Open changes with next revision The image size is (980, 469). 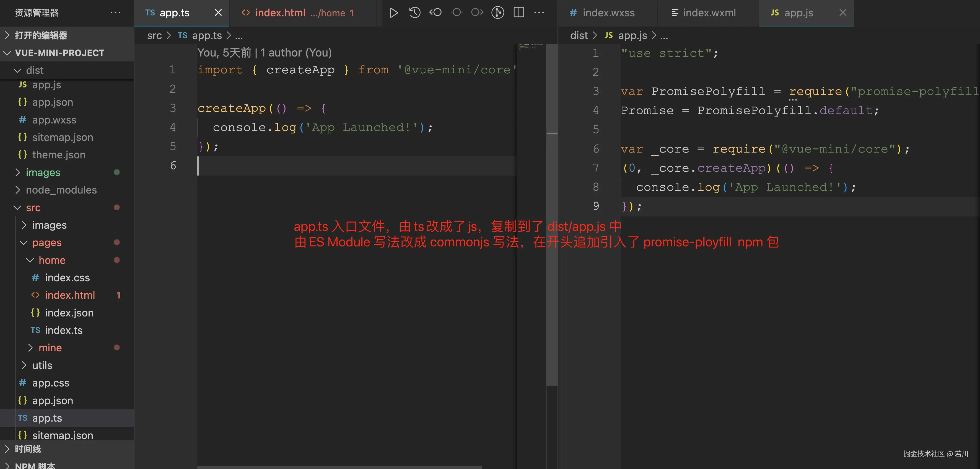pyautogui.click(x=476, y=12)
